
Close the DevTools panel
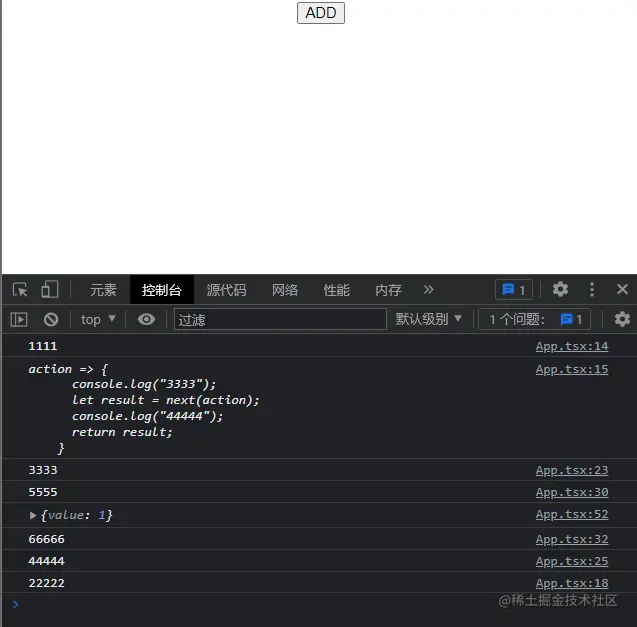coord(622,289)
